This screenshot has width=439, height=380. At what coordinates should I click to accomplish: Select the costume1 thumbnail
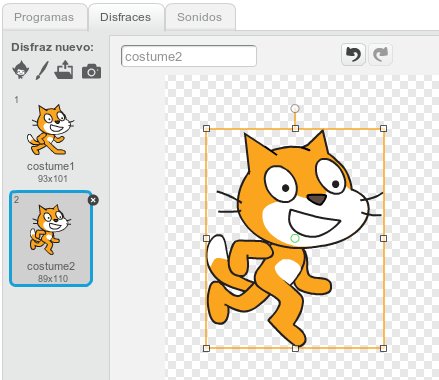click(51, 139)
